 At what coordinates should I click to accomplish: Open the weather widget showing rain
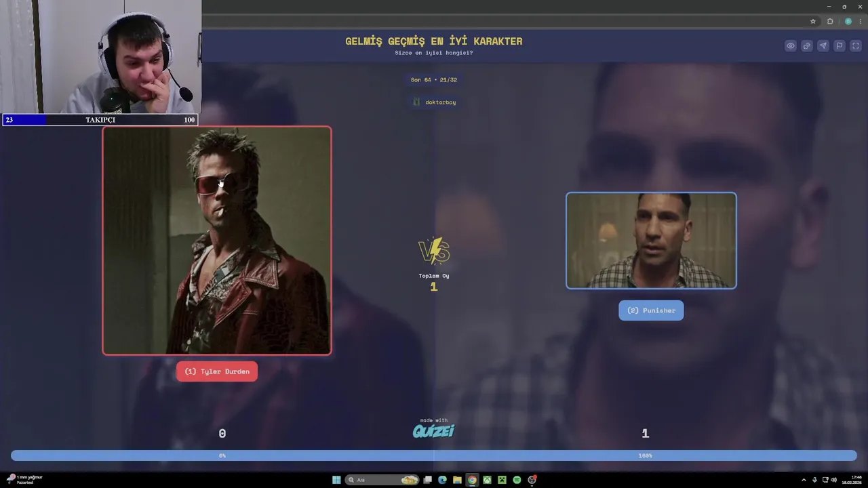pos(24,479)
